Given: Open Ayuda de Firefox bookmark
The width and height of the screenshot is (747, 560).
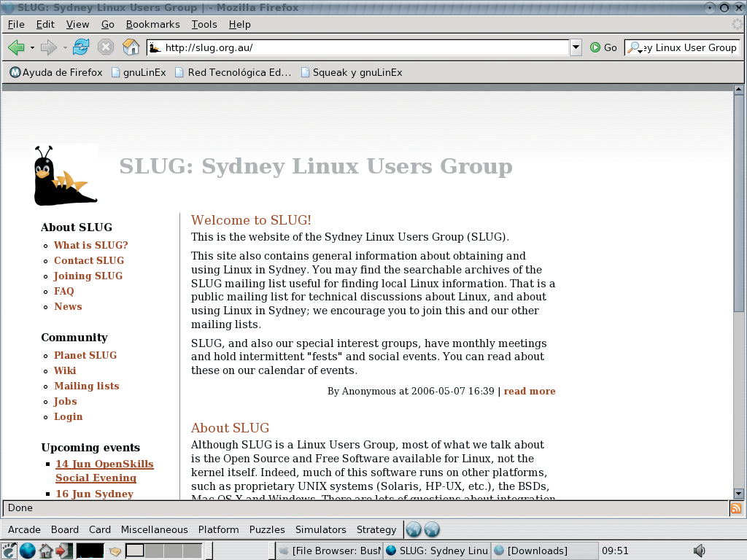Looking at the screenshot, I should click(56, 72).
